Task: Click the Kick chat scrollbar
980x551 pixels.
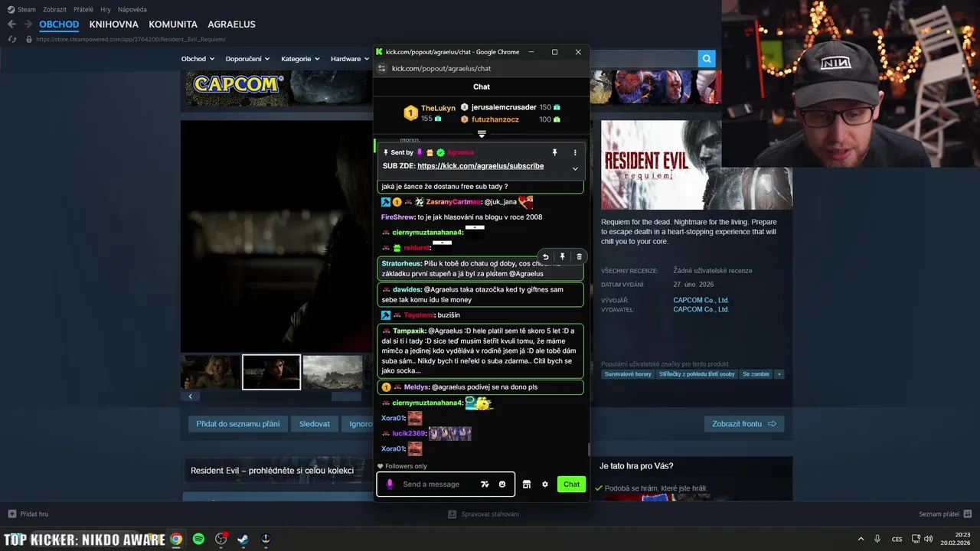Action: coord(588,449)
